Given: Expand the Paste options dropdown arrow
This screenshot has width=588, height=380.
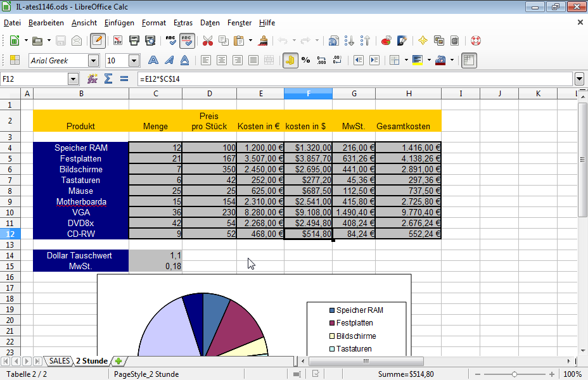Looking at the screenshot, I should [x=250, y=41].
